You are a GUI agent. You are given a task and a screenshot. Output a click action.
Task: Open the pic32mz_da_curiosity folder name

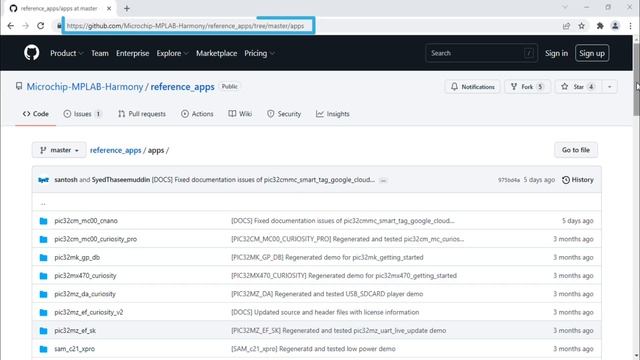(85, 294)
